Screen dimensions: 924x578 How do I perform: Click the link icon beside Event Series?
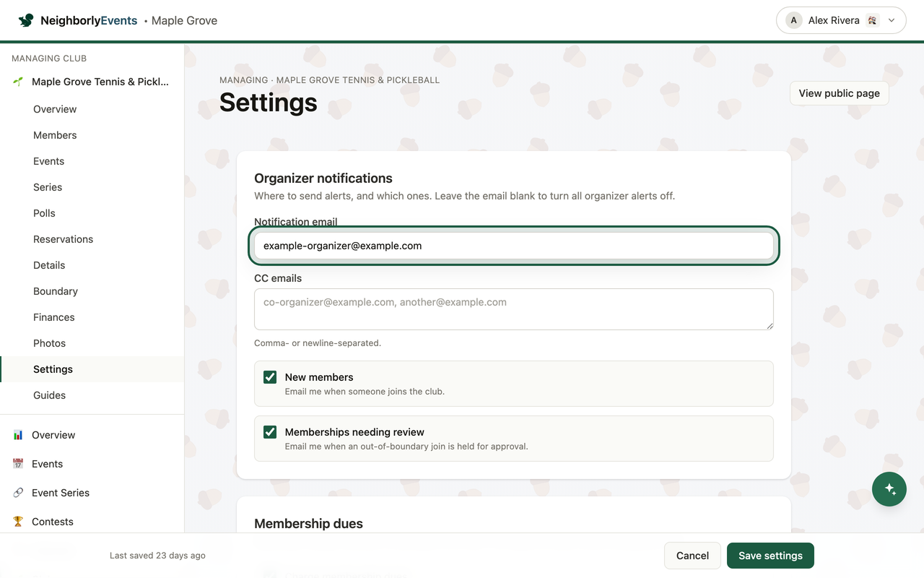coord(18,493)
